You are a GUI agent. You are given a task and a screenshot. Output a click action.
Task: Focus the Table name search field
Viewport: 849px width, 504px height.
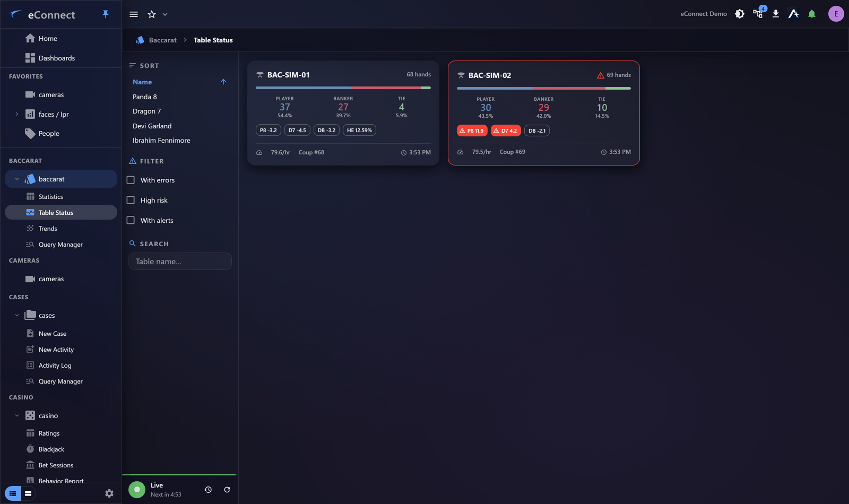[x=180, y=261]
